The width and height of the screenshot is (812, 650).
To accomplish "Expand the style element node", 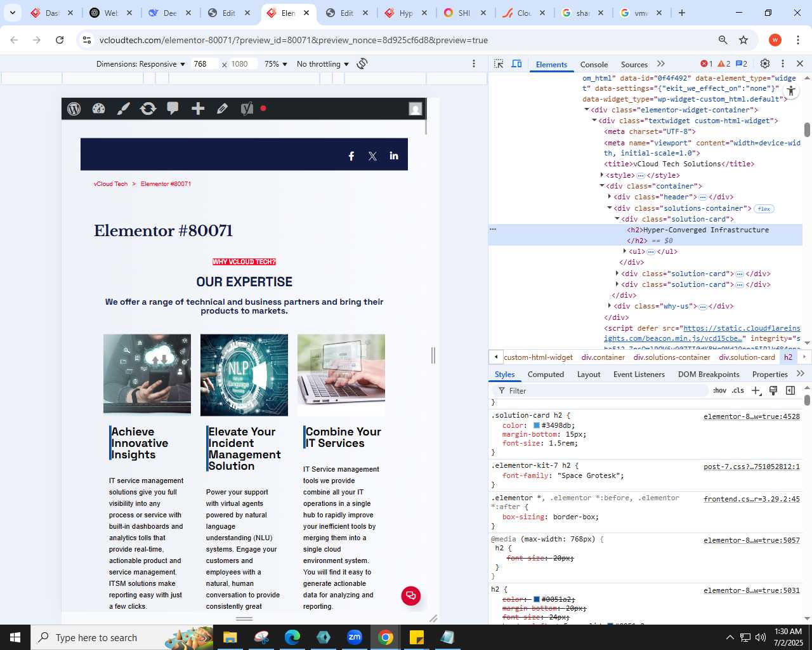I will pyautogui.click(x=602, y=175).
